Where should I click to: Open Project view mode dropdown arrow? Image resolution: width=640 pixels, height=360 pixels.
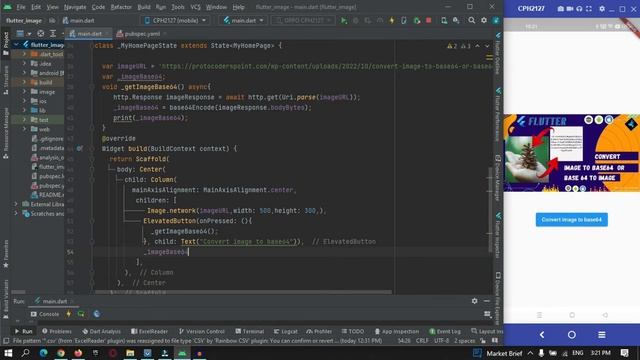coord(29,33)
